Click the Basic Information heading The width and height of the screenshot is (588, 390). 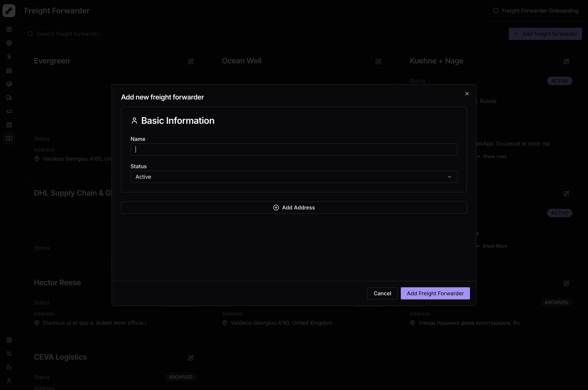tap(178, 121)
